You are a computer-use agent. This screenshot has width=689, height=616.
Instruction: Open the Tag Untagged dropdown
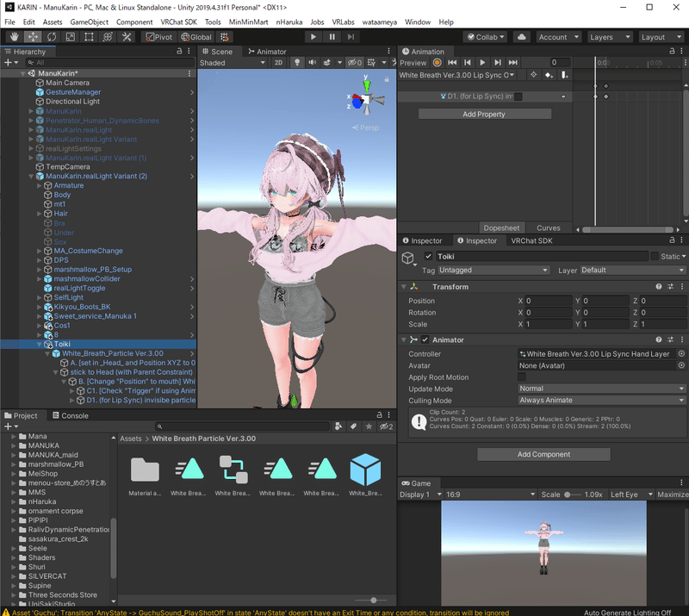[493, 270]
